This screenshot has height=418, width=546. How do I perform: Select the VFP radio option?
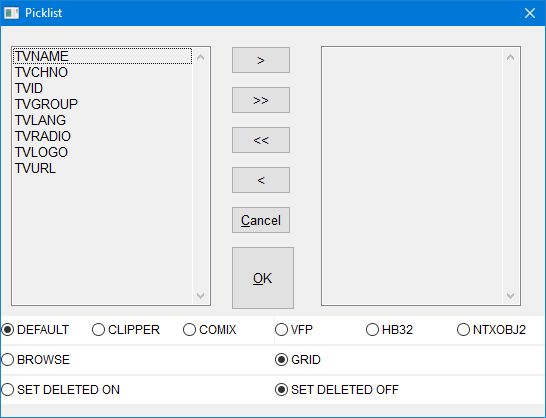pyautogui.click(x=294, y=330)
